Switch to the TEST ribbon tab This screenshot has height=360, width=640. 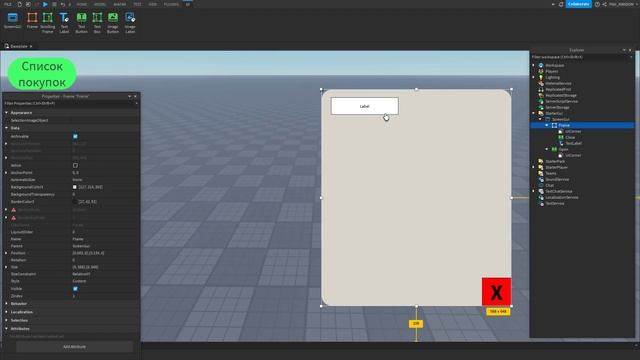(x=137, y=4)
